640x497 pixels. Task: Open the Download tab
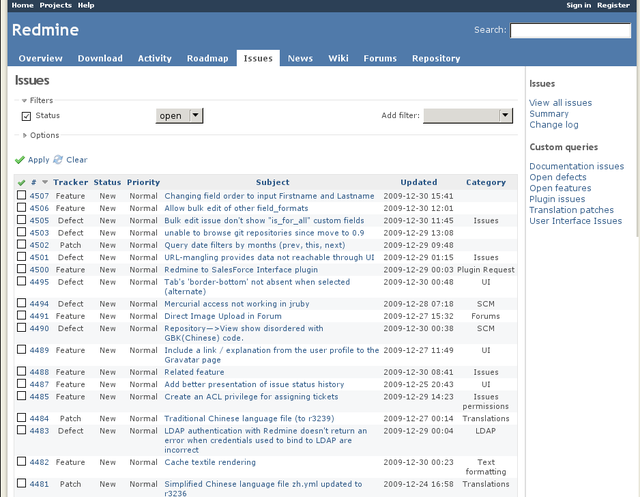[100, 58]
